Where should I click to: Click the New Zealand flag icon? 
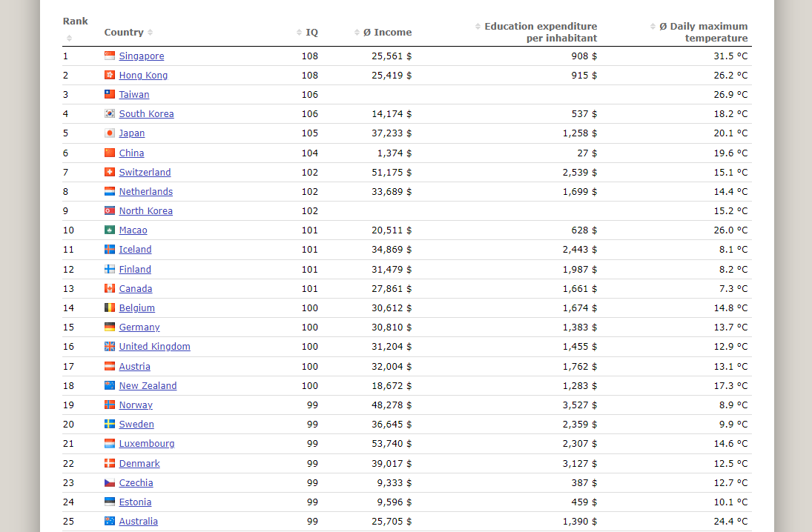coord(109,385)
